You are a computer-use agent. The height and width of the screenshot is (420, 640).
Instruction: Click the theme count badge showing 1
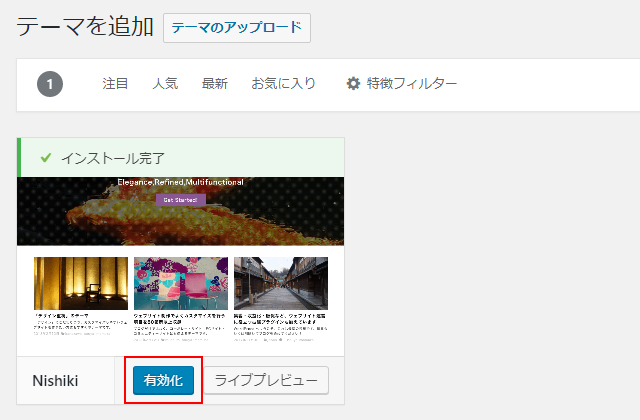point(50,84)
